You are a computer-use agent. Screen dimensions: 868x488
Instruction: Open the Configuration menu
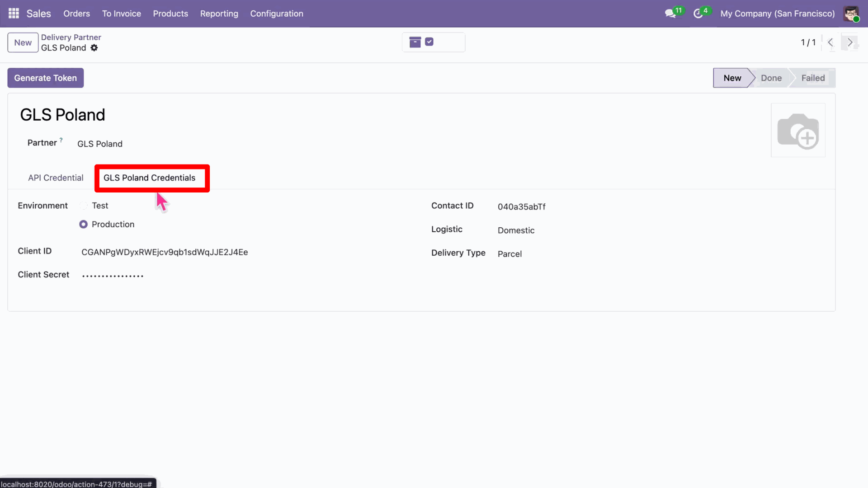277,14
